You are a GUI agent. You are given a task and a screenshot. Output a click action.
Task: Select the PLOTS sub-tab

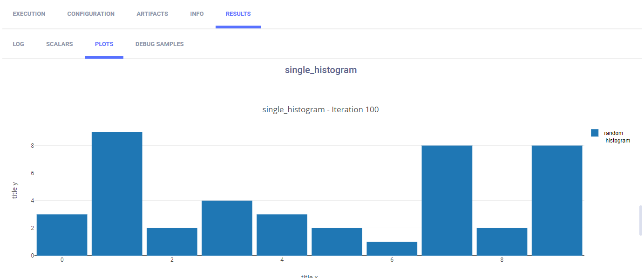click(x=104, y=44)
